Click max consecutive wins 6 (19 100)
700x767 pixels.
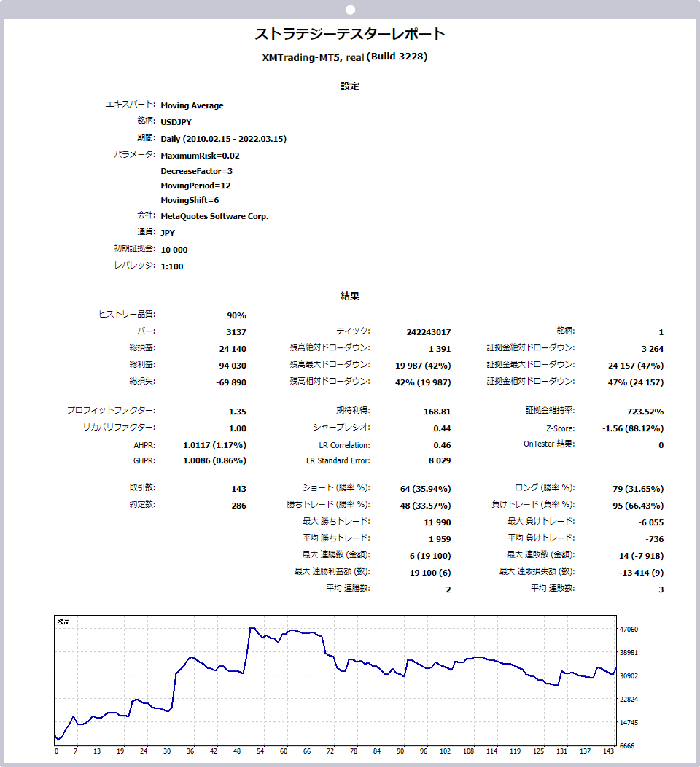[x=430, y=556]
